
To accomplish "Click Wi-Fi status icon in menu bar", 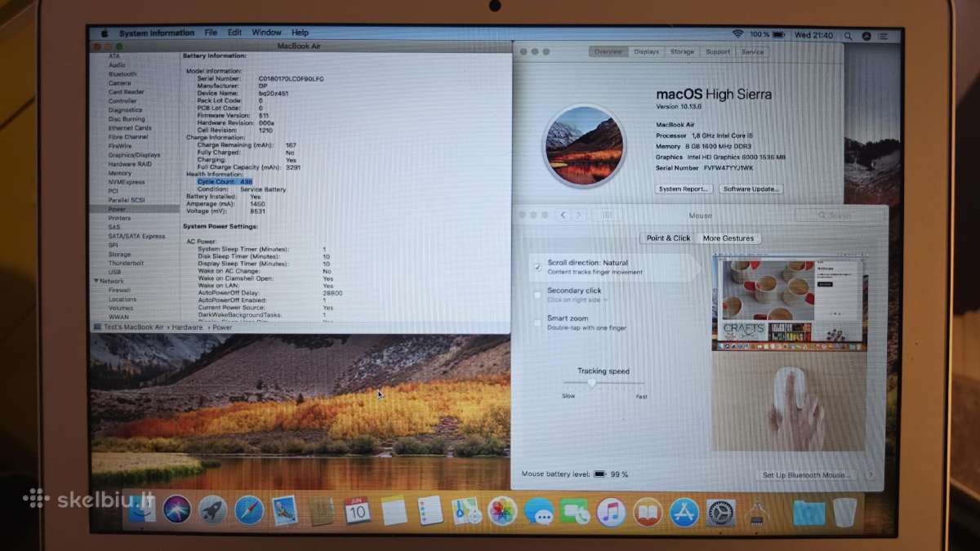I will point(737,34).
